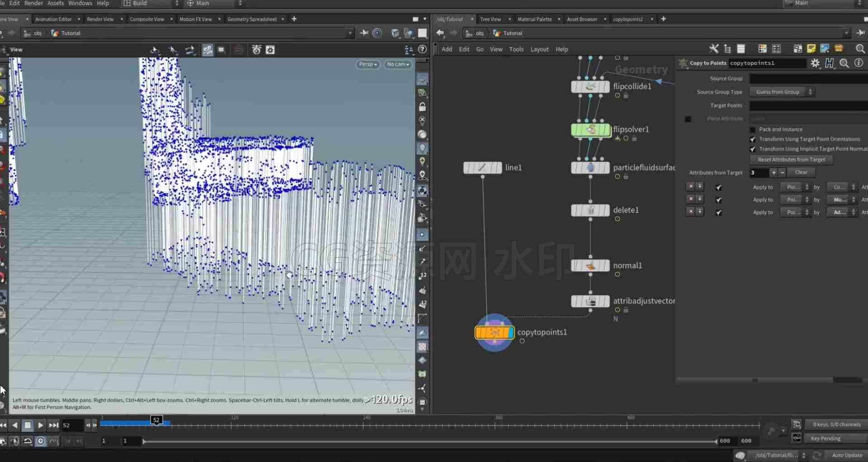Toggle the Piece Attribute checkbox
868x462 pixels.
point(688,119)
